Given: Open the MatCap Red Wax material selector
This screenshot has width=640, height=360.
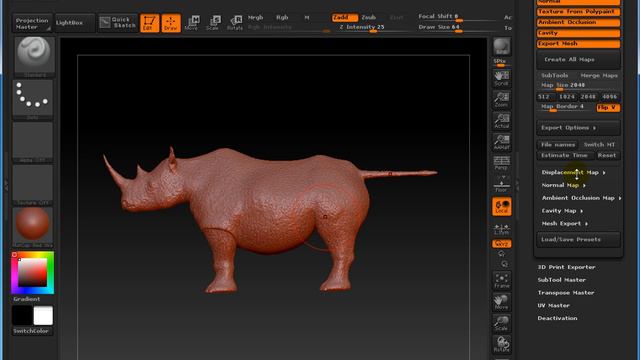Looking at the screenshot, I should click(x=33, y=227).
